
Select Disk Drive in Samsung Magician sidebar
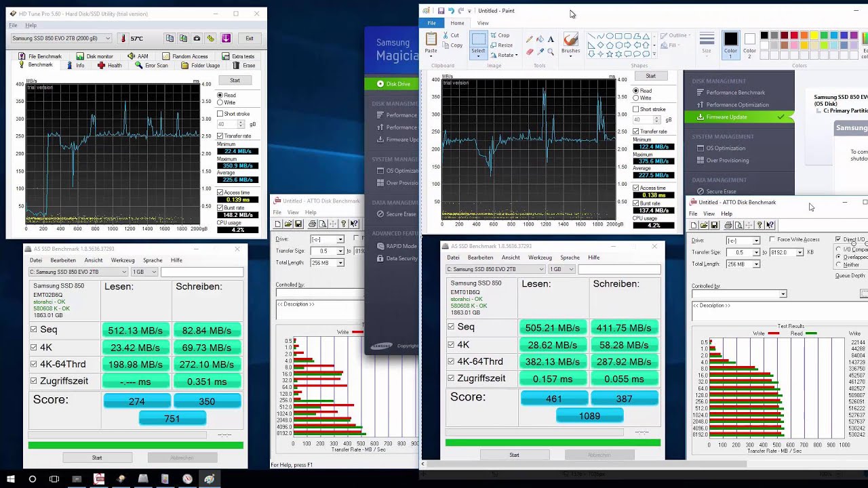(x=392, y=84)
